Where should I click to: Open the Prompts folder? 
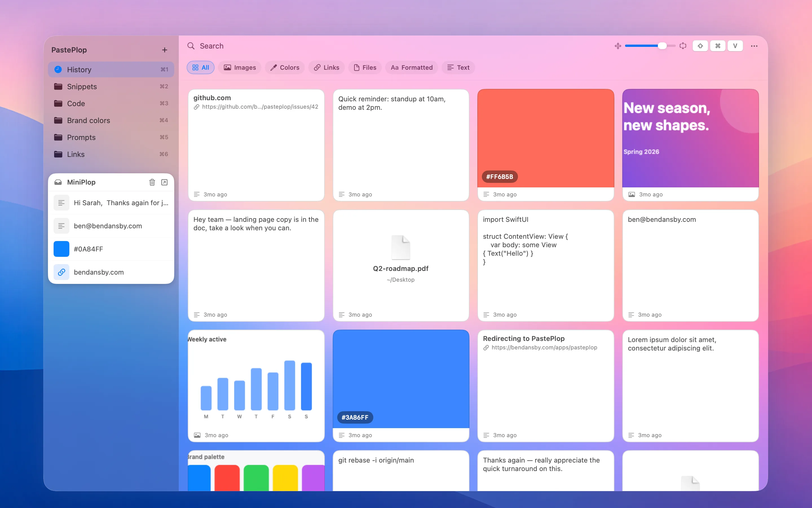pos(111,137)
